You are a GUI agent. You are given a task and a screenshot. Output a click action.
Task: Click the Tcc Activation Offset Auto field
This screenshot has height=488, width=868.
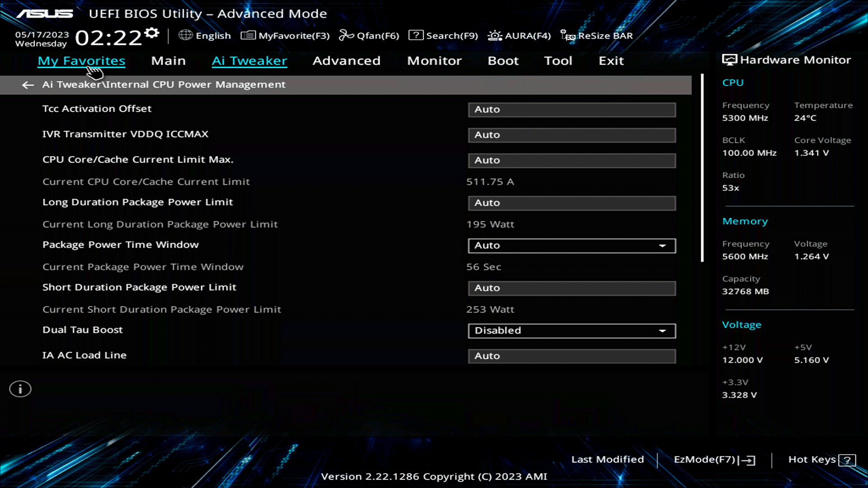[x=571, y=109]
